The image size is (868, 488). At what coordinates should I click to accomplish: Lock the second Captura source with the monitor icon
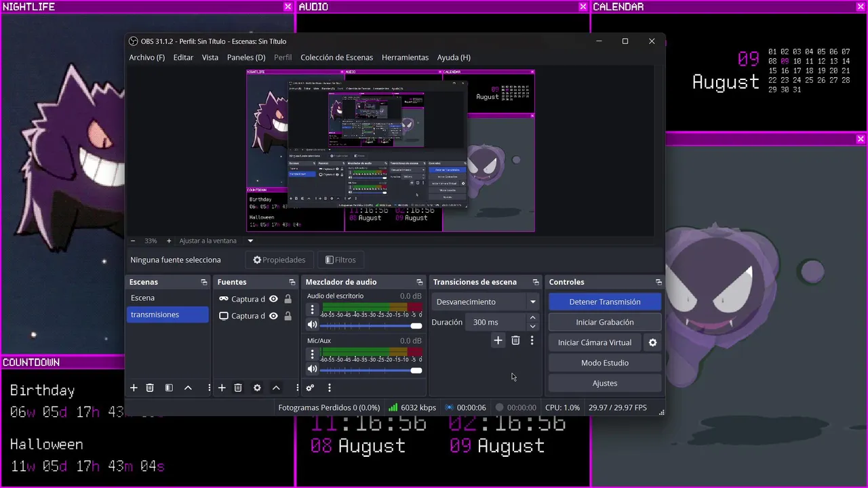(288, 316)
